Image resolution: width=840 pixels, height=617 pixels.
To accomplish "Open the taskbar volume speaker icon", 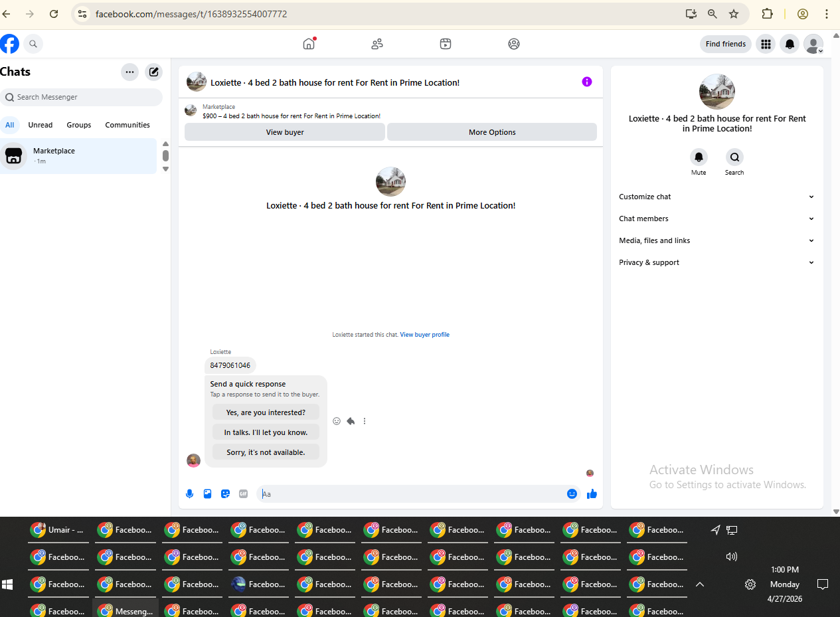I will click(732, 557).
